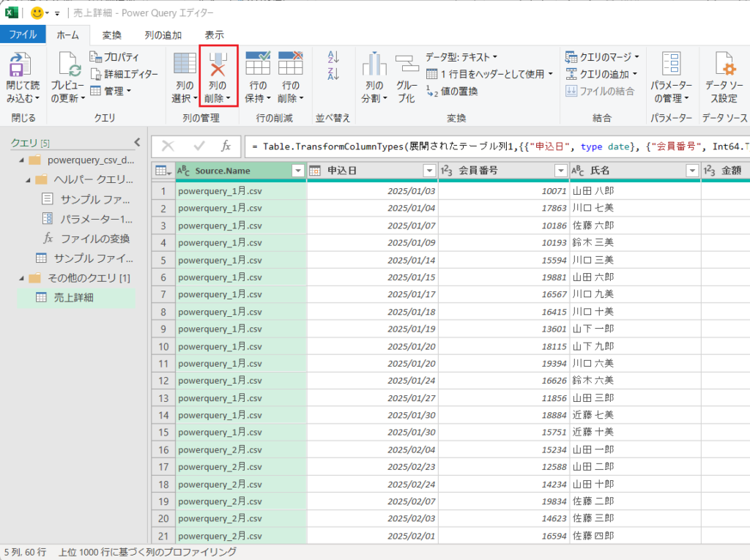Switch to the 変換 ribbon tab
Viewport: 750px width, 560px height.
(111, 34)
